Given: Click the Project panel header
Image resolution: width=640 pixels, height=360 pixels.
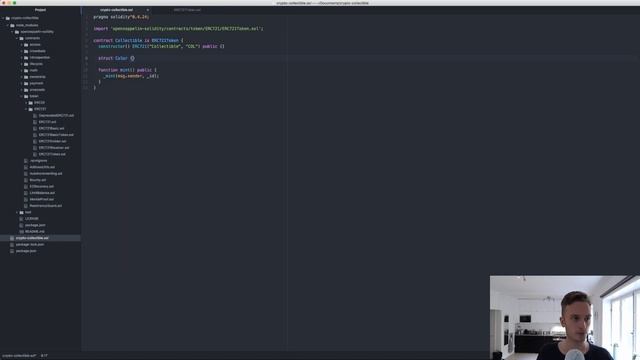Looking at the screenshot, I should click(x=40, y=10).
